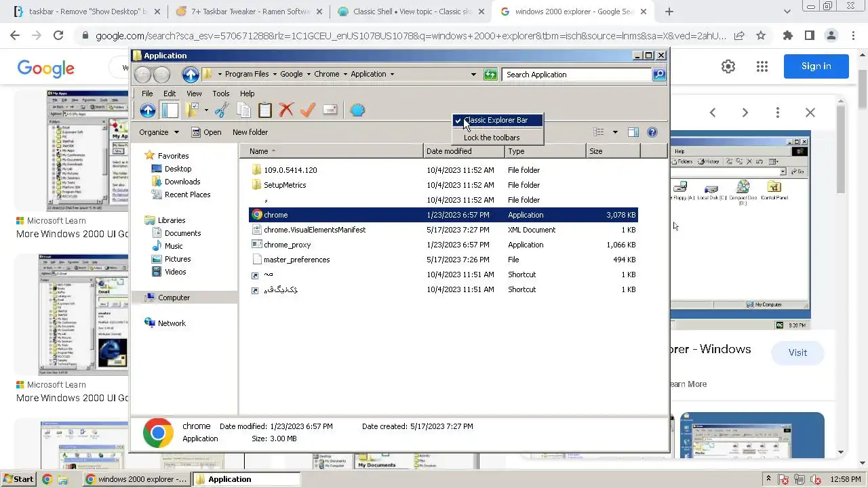This screenshot has width=868, height=488.
Task: Click the Open button in command bar
Action: pyautogui.click(x=206, y=132)
